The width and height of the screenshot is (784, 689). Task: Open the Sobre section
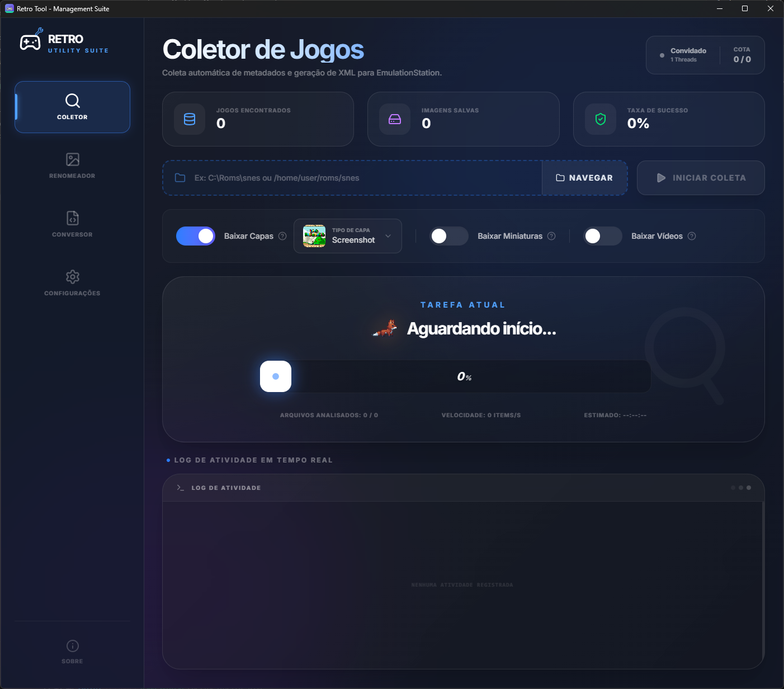(72, 650)
